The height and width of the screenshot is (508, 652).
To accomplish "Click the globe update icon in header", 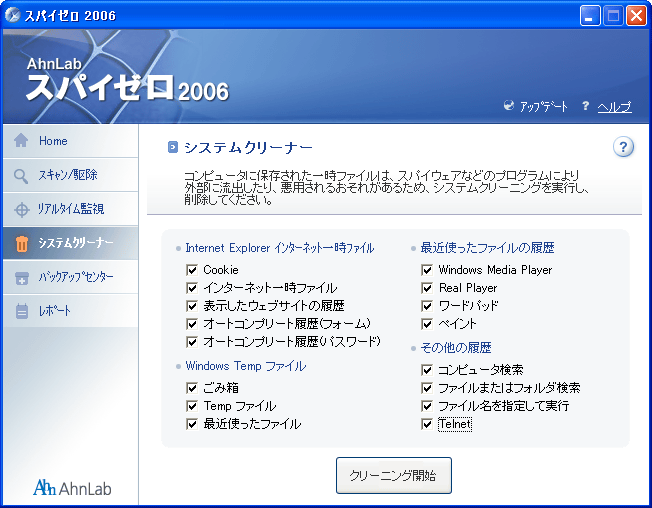I will pyautogui.click(x=509, y=106).
